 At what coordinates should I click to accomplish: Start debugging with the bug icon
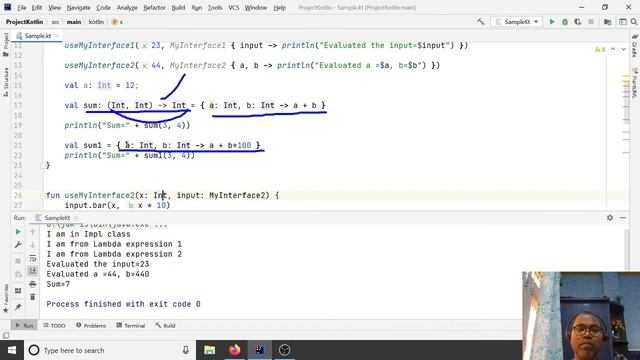[565, 22]
